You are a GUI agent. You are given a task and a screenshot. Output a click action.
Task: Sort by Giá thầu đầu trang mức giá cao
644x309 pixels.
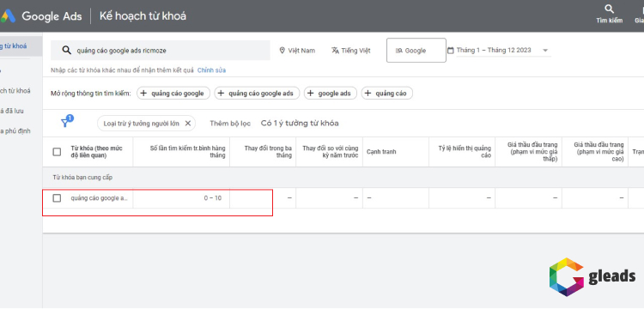598,152
